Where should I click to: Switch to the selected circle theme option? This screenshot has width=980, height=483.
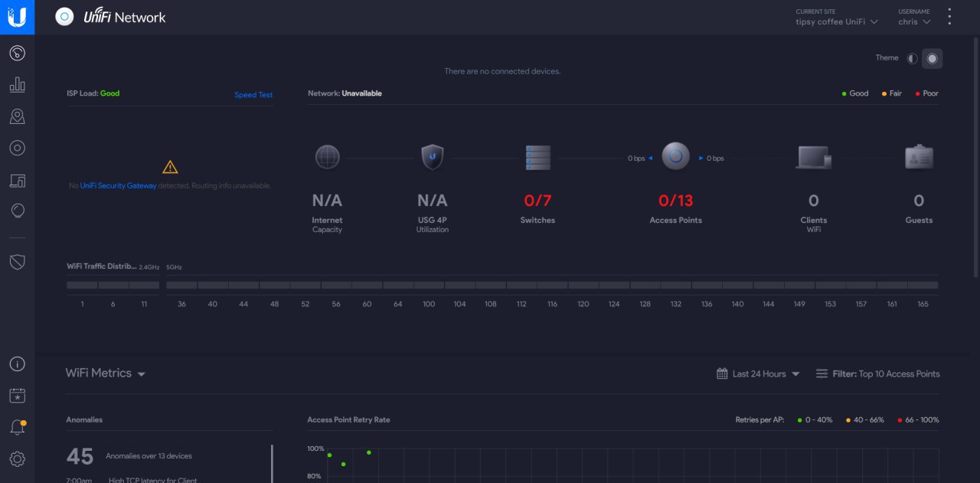[933, 59]
